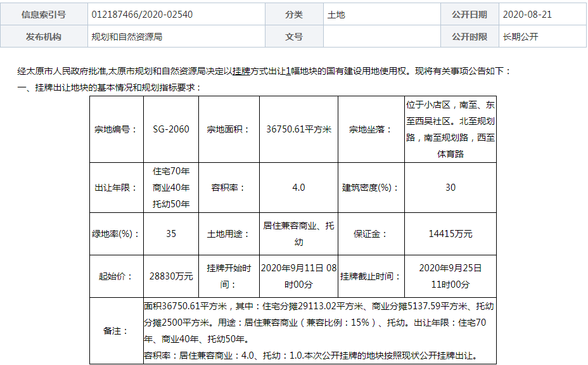Click the 容积率 label cell
Screen dimensions: 588x365
coord(229,188)
